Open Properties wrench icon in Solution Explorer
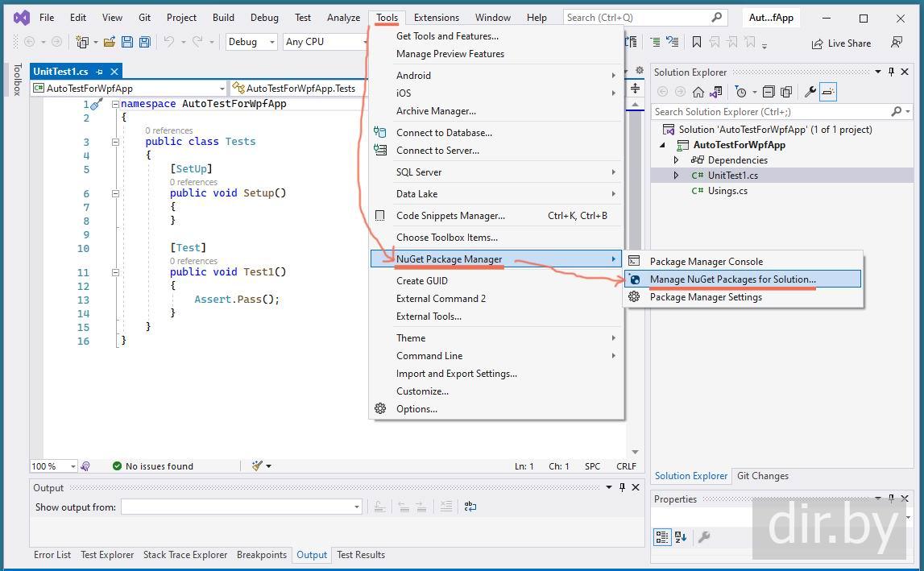 810,93
